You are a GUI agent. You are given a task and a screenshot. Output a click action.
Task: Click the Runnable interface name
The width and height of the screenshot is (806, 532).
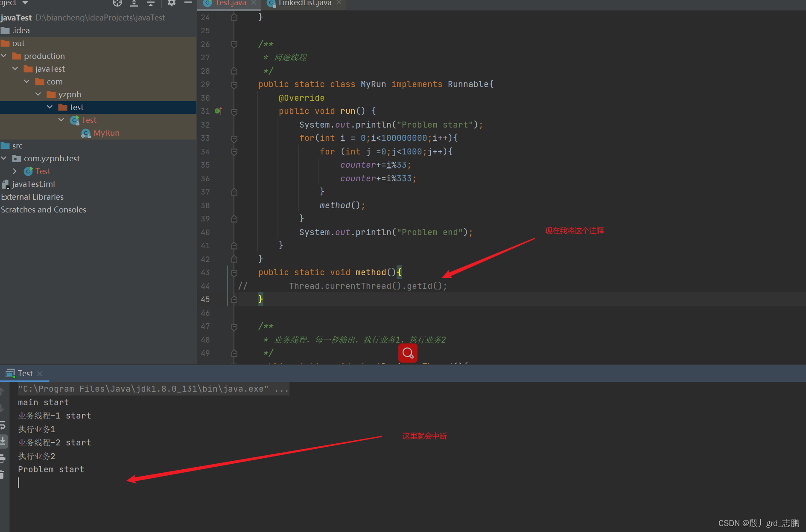click(x=468, y=84)
